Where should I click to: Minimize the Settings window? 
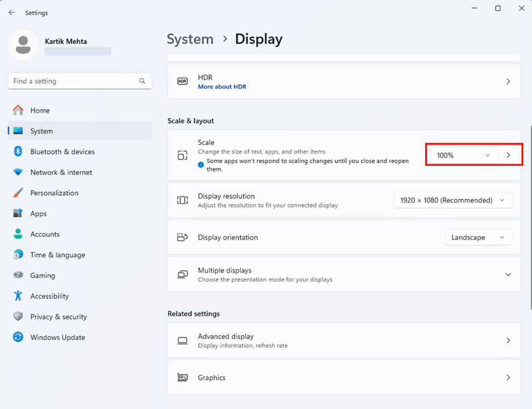point(474,8)
